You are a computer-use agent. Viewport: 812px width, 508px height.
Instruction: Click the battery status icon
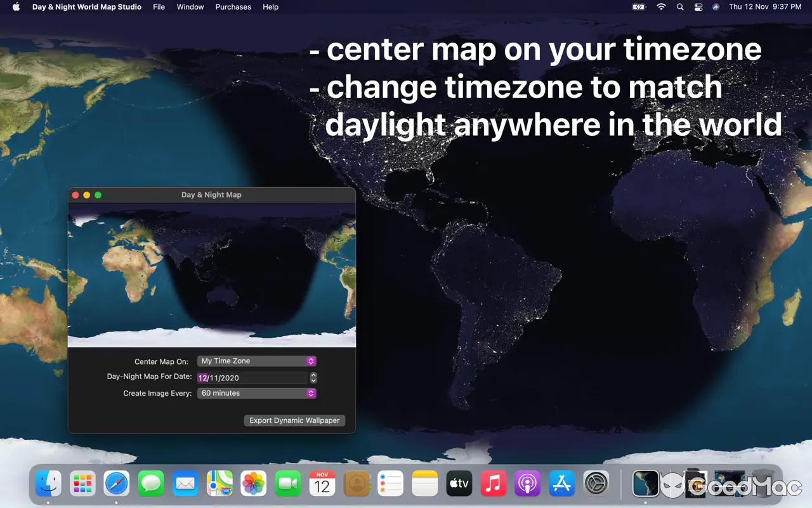[x=638, y=7]
